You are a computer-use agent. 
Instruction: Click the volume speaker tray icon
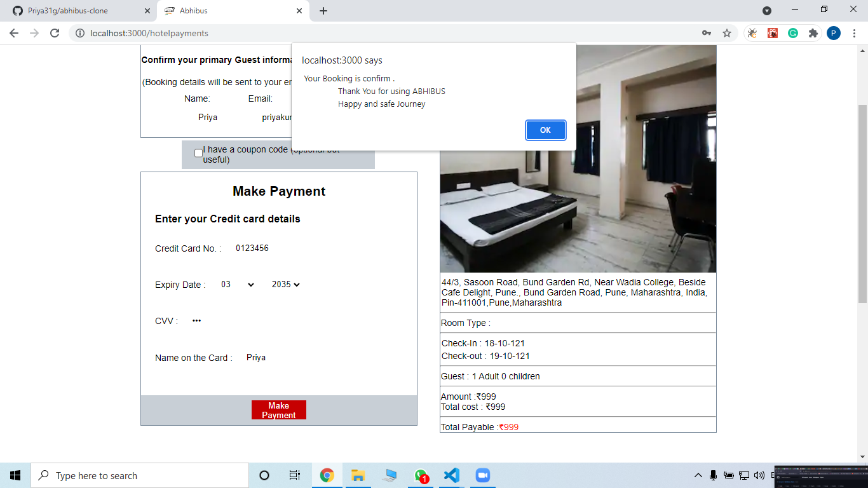click(x=759, y=475)
